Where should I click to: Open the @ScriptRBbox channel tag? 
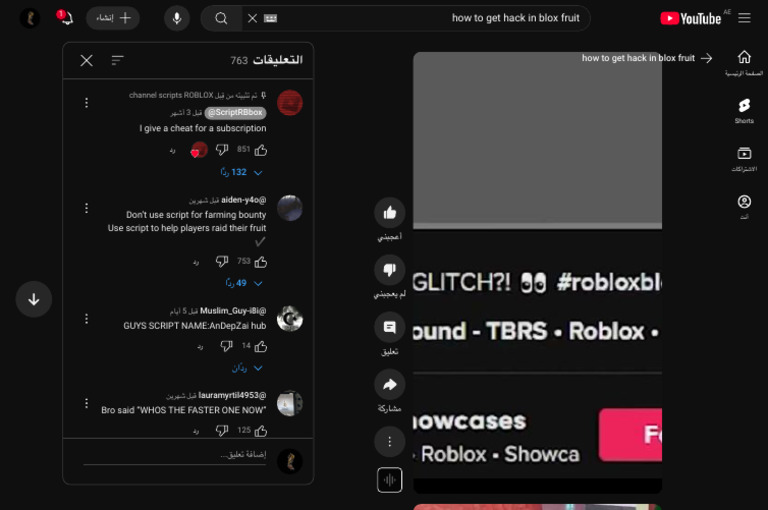coord(236,113)
